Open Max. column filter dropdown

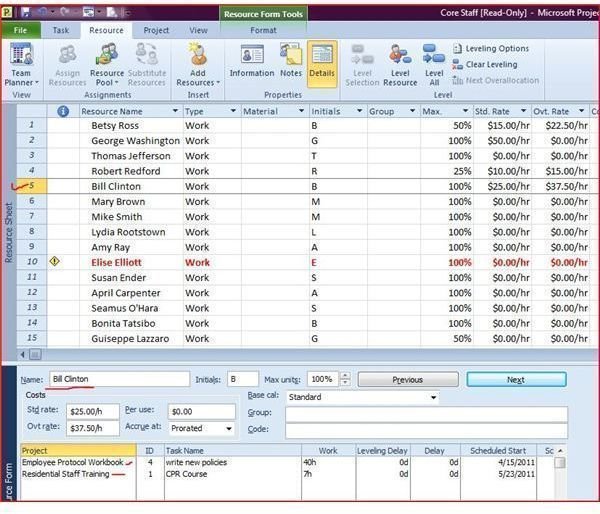(x=465, y=111)
